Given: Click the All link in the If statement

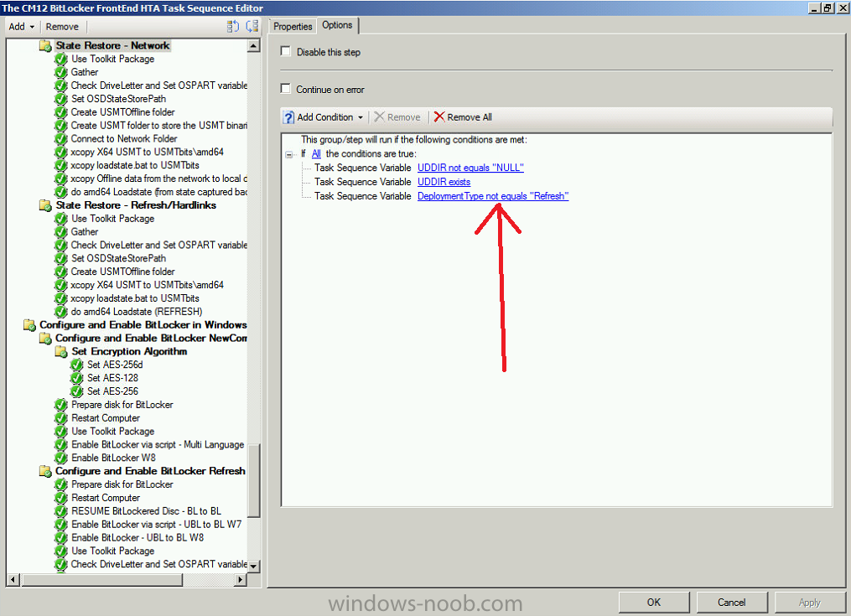Looking at the screenshot, I should (316, 153).
